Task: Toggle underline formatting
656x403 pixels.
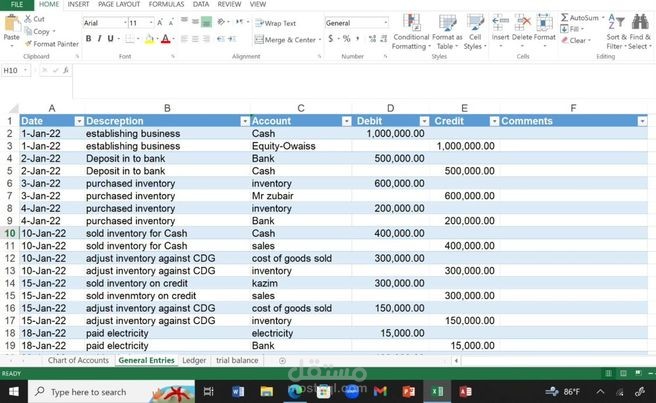Action: click(x=110, y=39)
